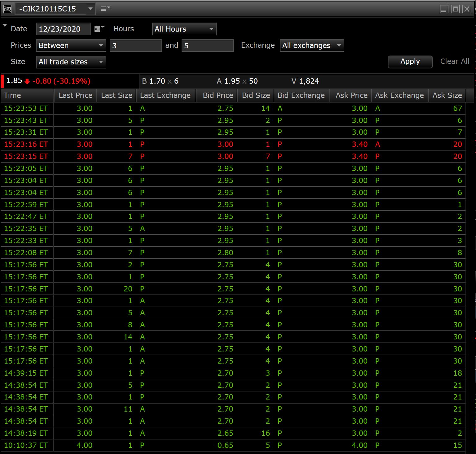This screenshot has height=454, width=476.
Task: Select the 15:22:59 ET trade row
Action: [x=233, y=205]
